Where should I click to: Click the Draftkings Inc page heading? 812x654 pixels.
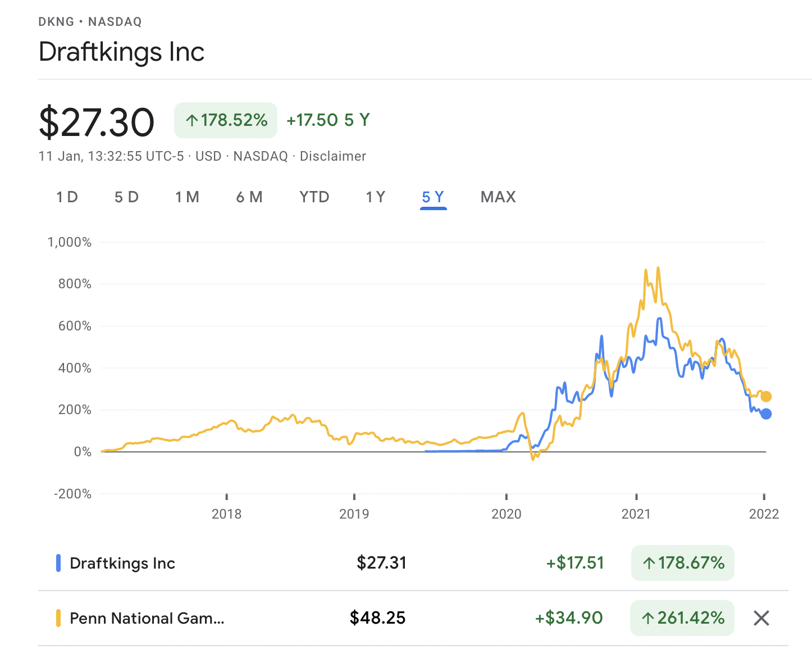pos(121,52)
